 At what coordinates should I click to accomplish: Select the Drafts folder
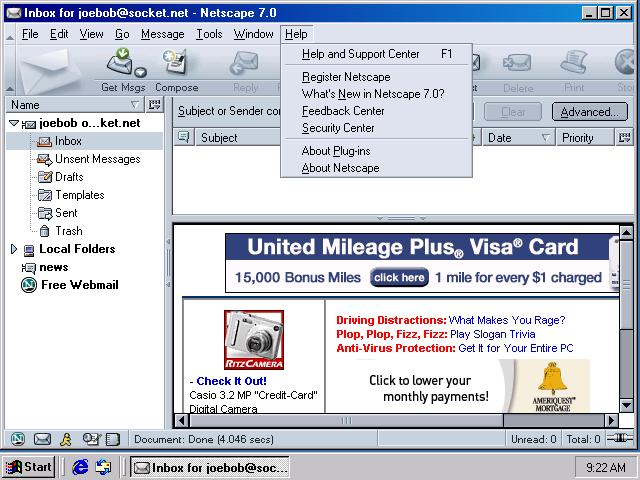60,177
